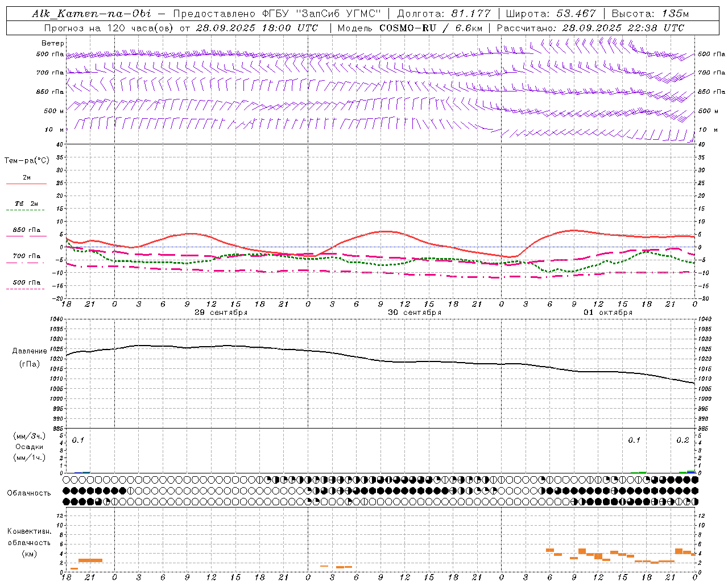Image resolution: width=728 pixels, height=582 pixels.
Task: Click the 'Тем-ра(°C)' temperature label
Action: pyautogui.click(x=27, y=161)
